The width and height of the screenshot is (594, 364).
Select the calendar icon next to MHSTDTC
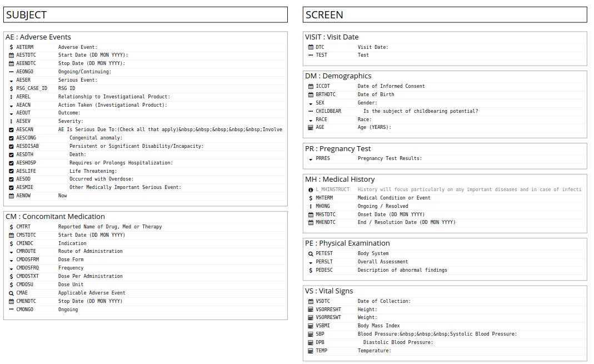pyautogui.click(x=311, y=215)
